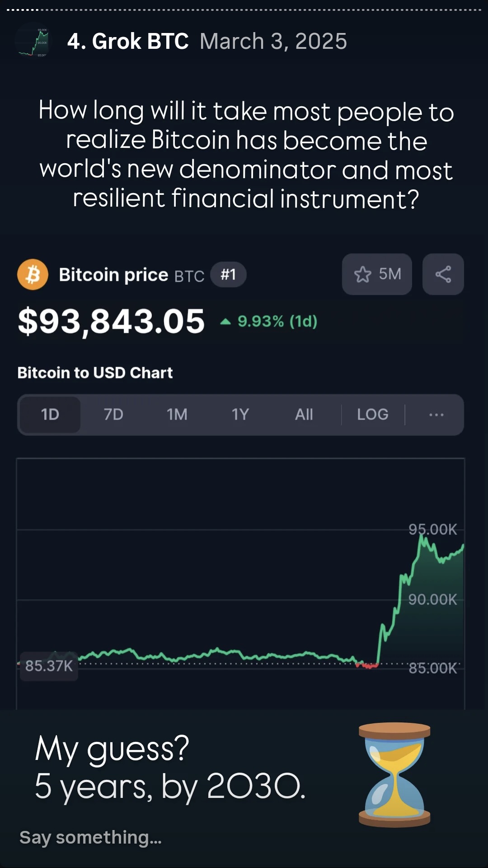This screenshot has height=868, width=488.
Task: Star Bitcoin via the 5M watchlist button
Action: point(377,274)
